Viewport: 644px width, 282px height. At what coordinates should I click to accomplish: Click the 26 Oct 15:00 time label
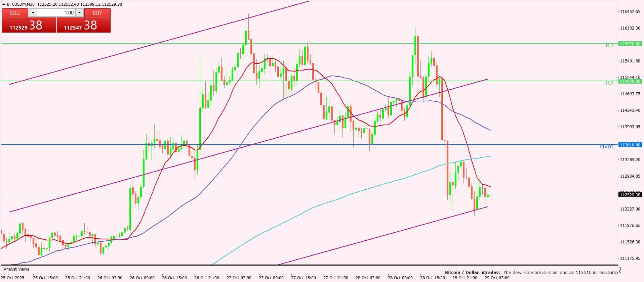174,278
